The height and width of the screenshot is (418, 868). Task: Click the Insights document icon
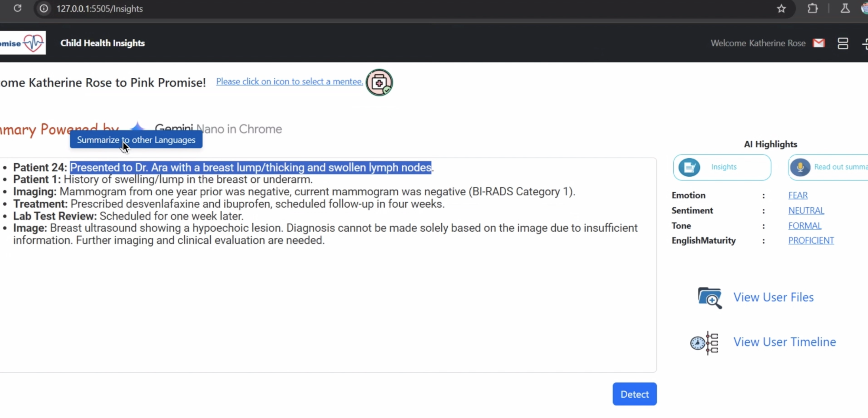689,167
